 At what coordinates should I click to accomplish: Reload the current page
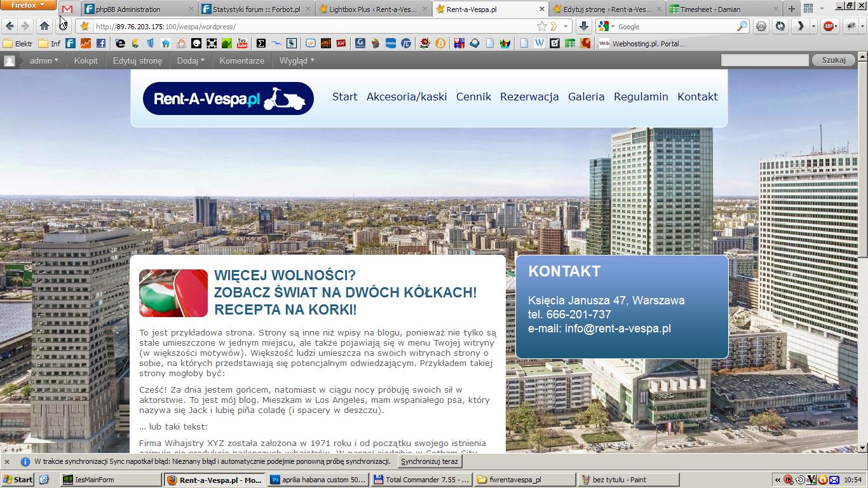click(x=63, y=26)
